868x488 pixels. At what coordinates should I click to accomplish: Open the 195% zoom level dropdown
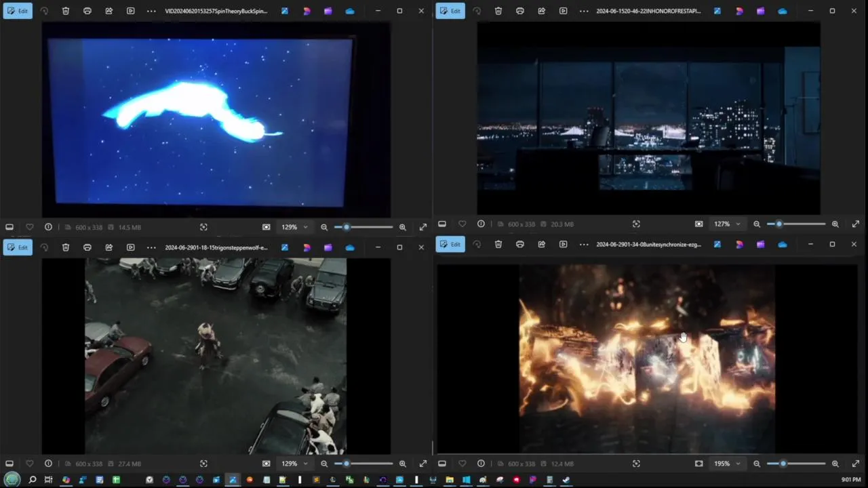(728, 464)
